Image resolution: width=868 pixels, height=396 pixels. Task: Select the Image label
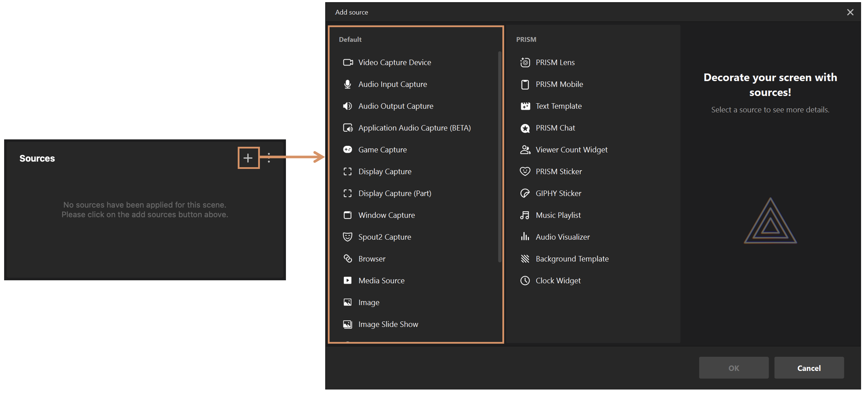369,303
